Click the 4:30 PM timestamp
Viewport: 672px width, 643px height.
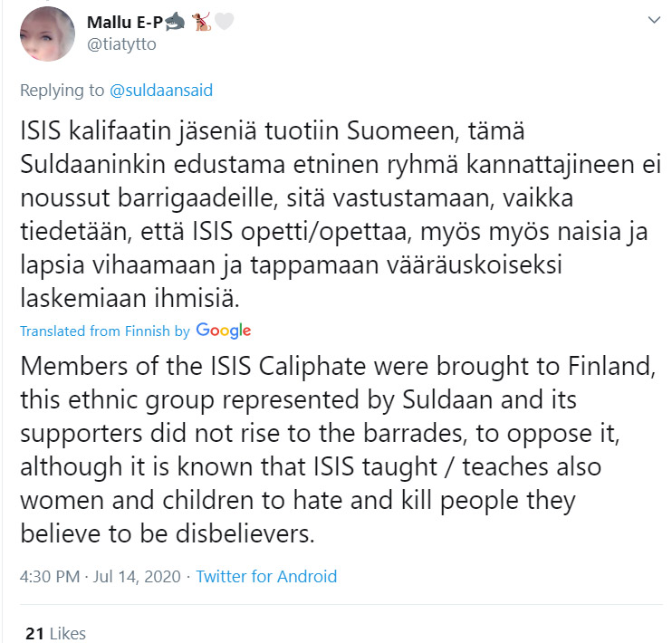pyautogui.click(x=50, y=577)
